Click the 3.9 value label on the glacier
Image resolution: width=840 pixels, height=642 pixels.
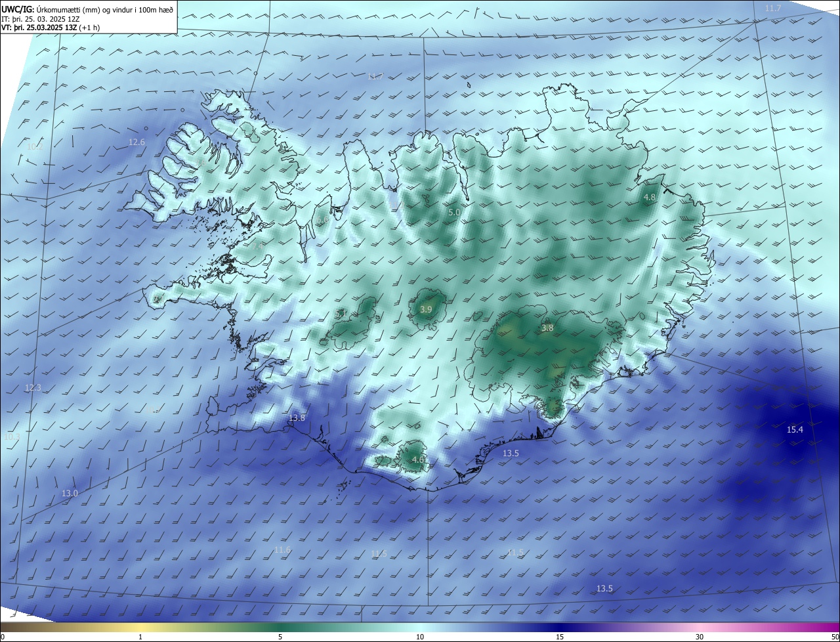(x=426, y=309)
